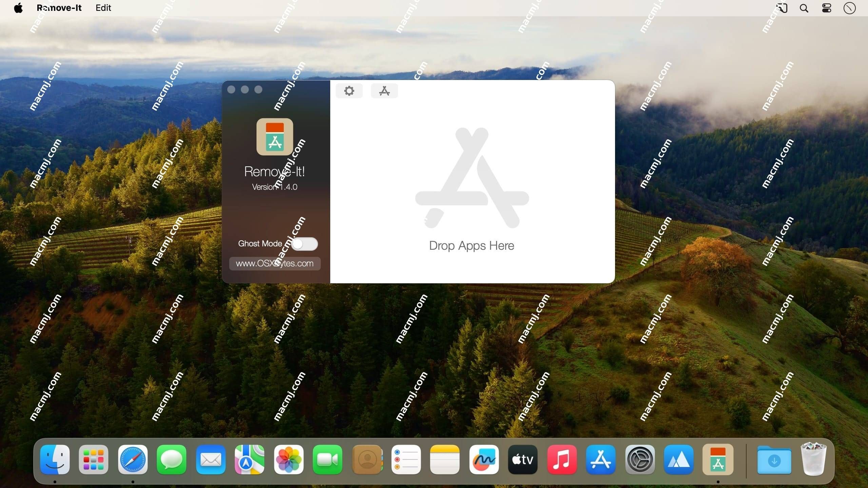Click the Remove-It app logo in sidebar
This screenshot has width=868, height=488.
pyautogui.click(x=275, y=137)
